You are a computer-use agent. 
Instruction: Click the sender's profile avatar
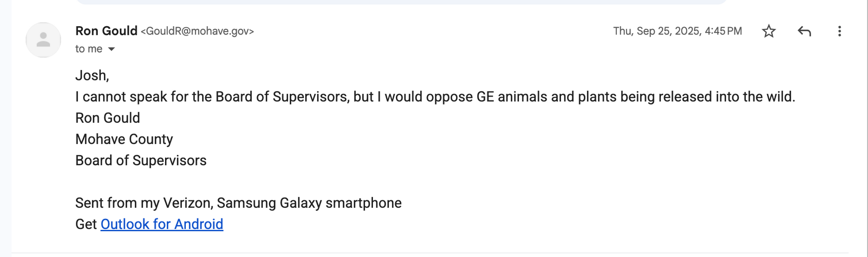point(43,40)
